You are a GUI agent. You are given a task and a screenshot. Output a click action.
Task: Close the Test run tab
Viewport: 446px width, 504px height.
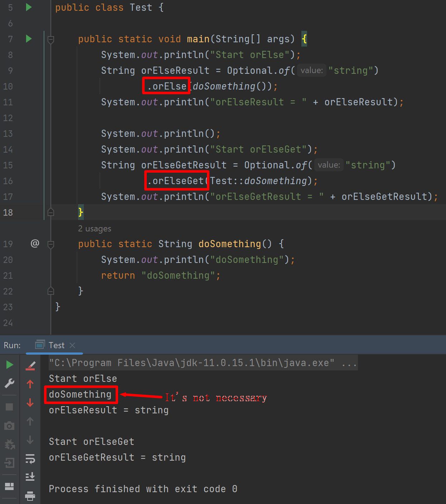[x=72, y=345]
